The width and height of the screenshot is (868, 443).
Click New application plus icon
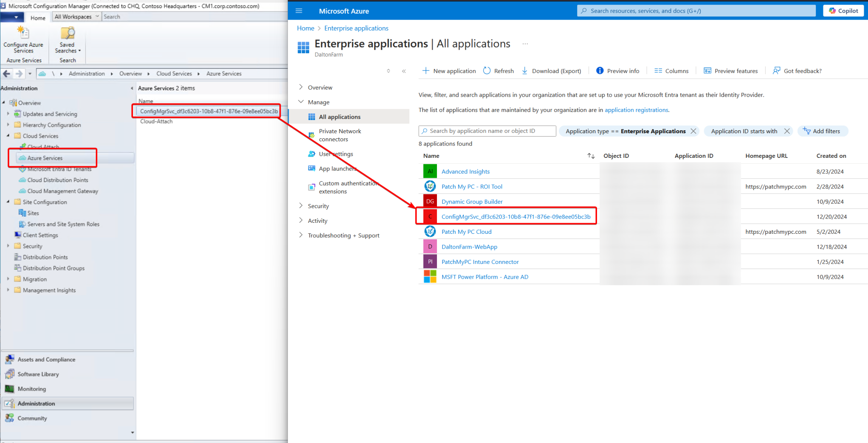(x=426, y=70)
